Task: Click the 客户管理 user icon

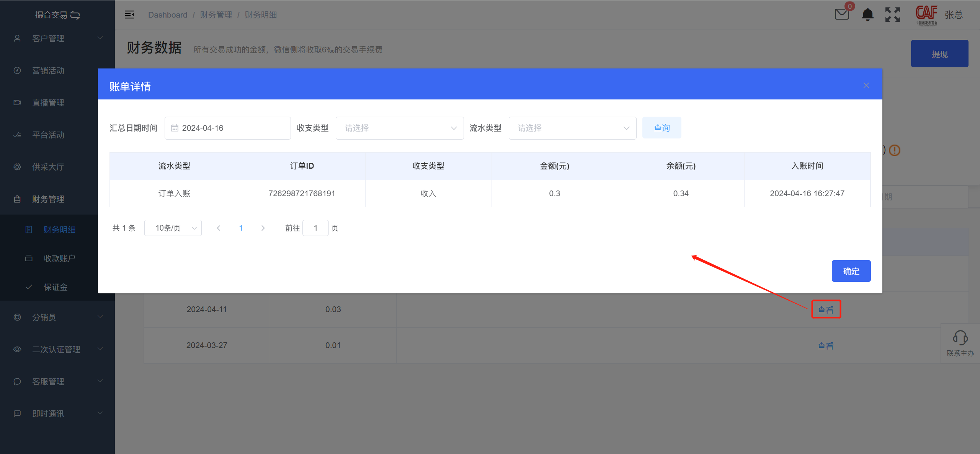Action: point(17,38)
